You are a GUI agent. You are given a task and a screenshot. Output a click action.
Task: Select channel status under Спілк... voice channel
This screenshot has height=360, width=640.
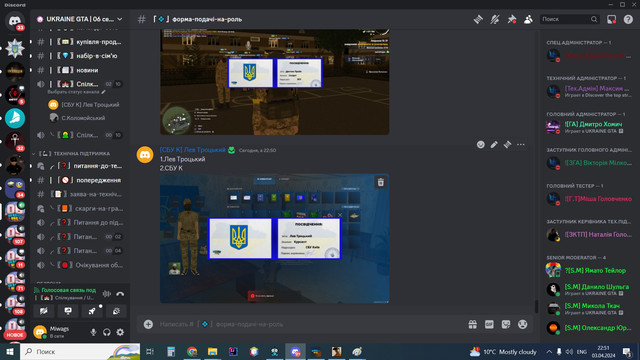(x=77, y=92)
